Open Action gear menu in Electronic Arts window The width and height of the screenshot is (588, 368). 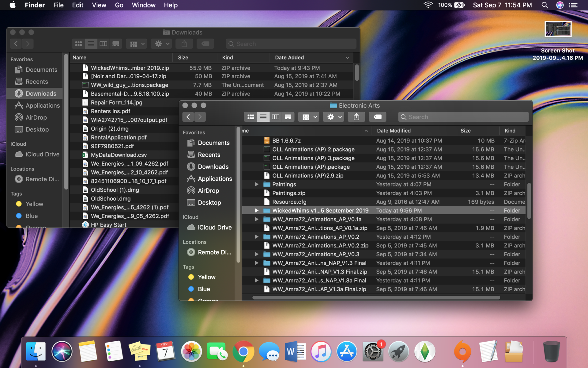(x=334, y=117)
